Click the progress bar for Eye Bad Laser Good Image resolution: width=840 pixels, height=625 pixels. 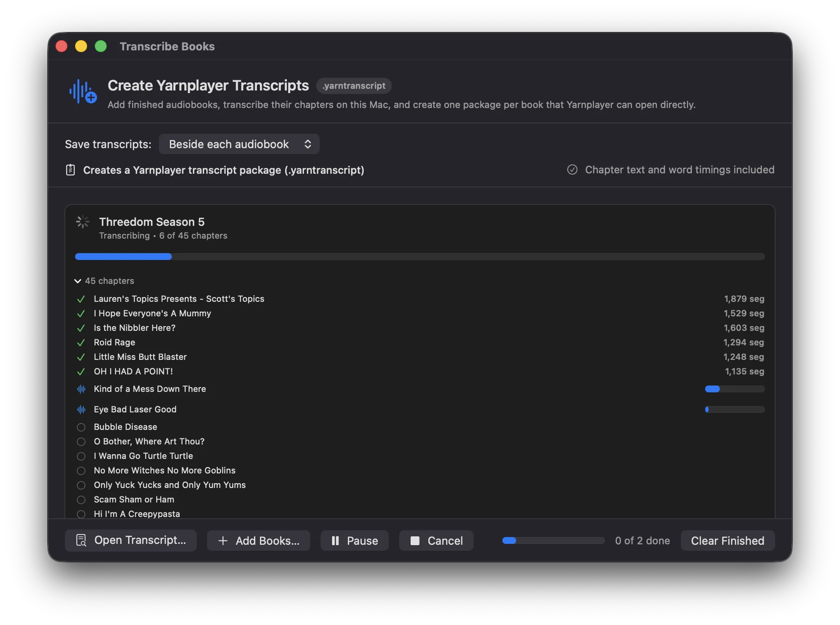(x=735, y=409)
